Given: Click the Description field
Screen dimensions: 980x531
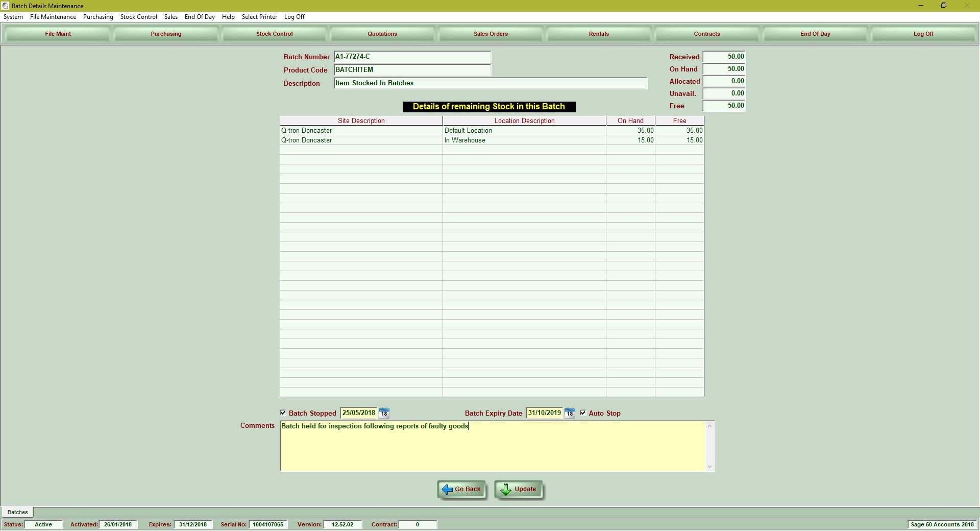Looking at the screenshot, I should coord(491,83).
